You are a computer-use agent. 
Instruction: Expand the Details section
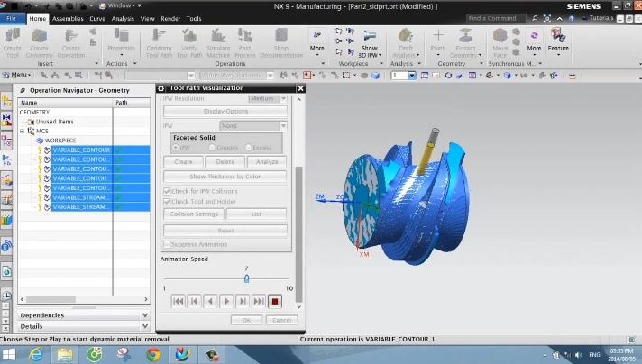click(84, 326)
